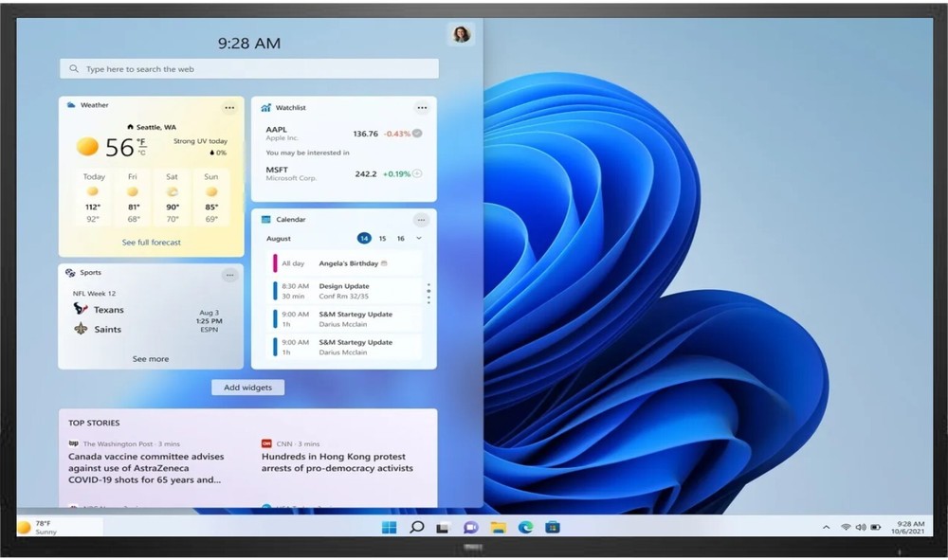Open the Sports widget more options menu
Viewport: 948px width, 560px height.
tap(229, 275)
